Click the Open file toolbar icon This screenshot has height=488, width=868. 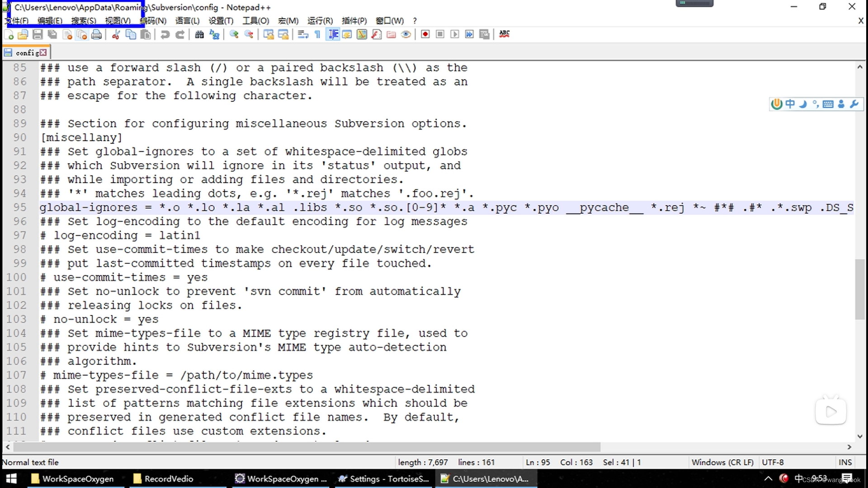(23, 34)
